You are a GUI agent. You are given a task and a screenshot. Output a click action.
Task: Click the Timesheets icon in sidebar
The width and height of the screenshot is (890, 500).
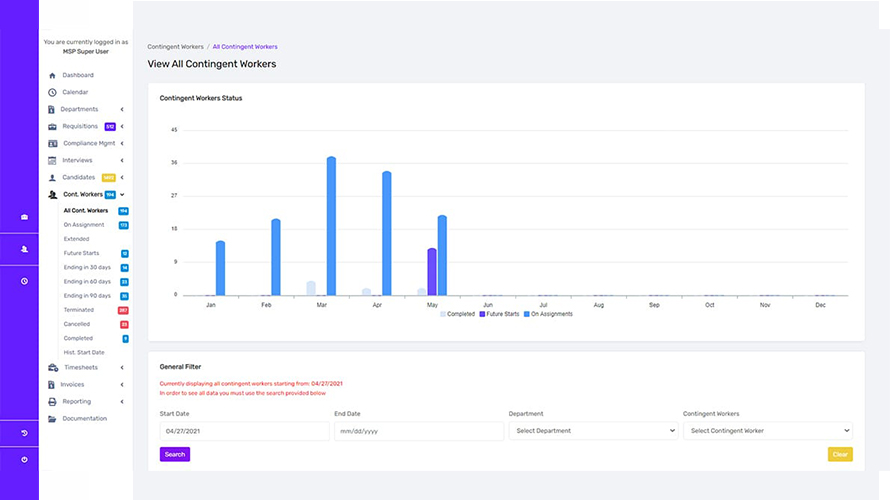53,368
